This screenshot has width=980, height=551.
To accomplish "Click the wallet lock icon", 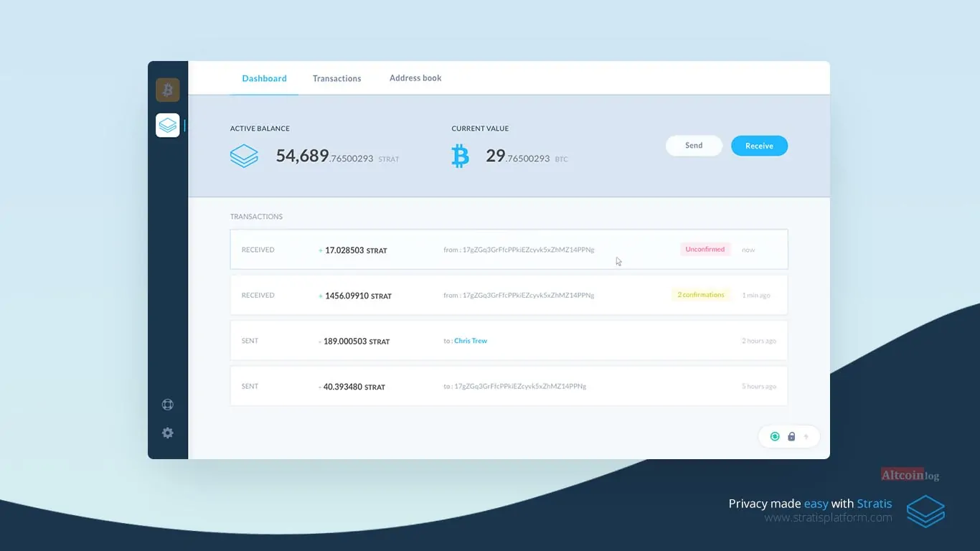I will 791,436.
